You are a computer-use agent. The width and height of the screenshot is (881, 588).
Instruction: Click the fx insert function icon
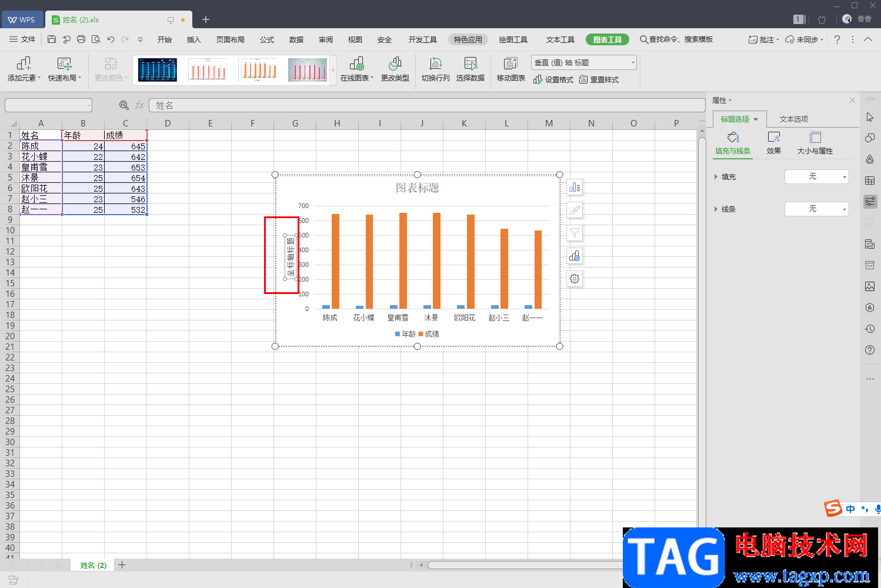point(139,105)
